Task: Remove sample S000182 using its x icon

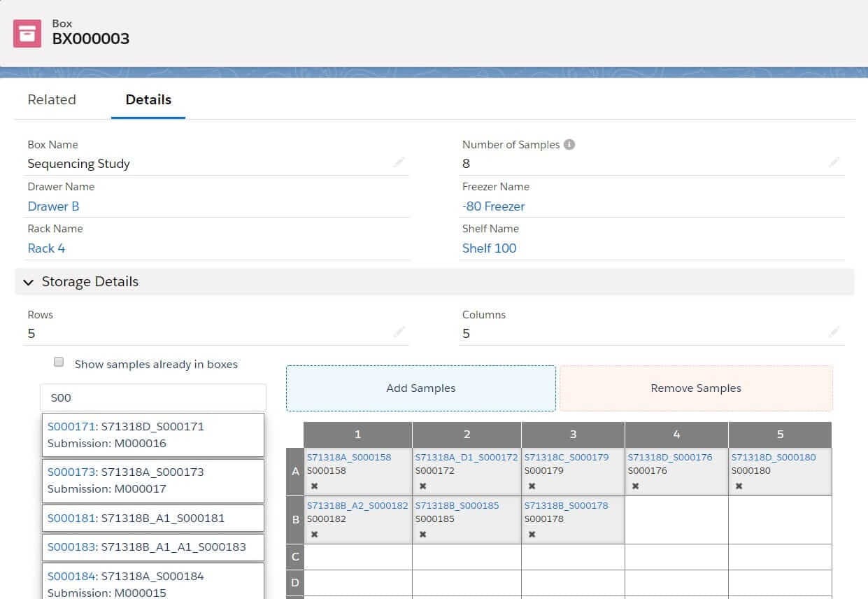Action: pyautogui.click(x=314, y=534)
